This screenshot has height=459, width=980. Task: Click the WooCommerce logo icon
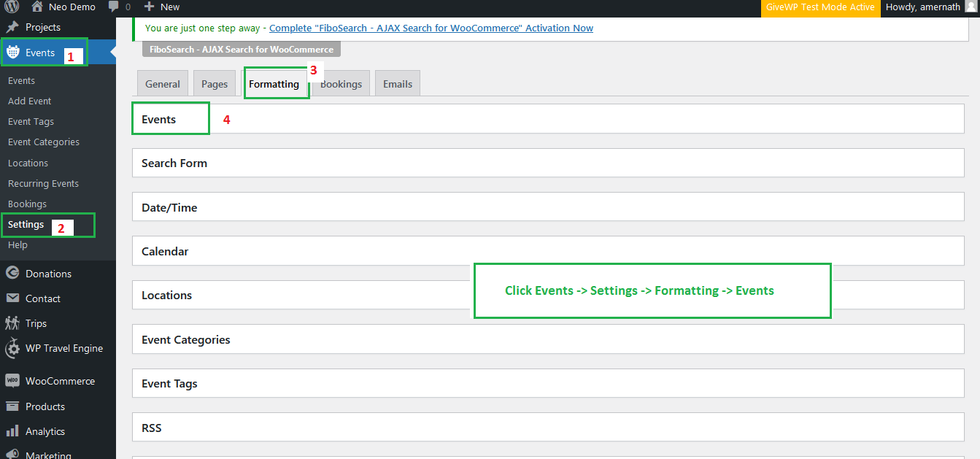12,381
